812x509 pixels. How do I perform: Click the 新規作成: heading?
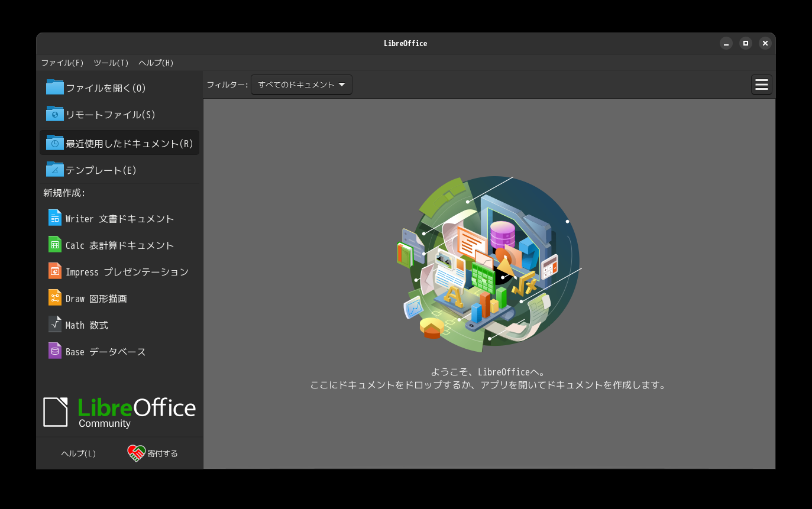coord(64,193)
